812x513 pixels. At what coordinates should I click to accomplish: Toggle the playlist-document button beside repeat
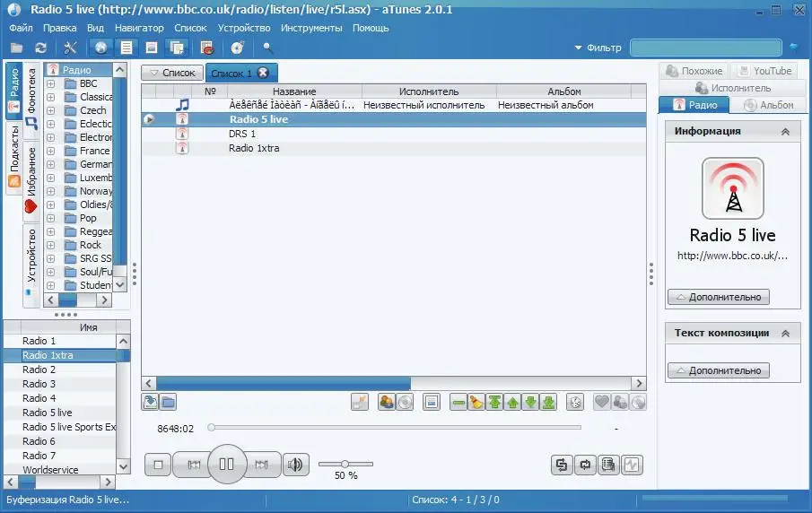point(608,465)
